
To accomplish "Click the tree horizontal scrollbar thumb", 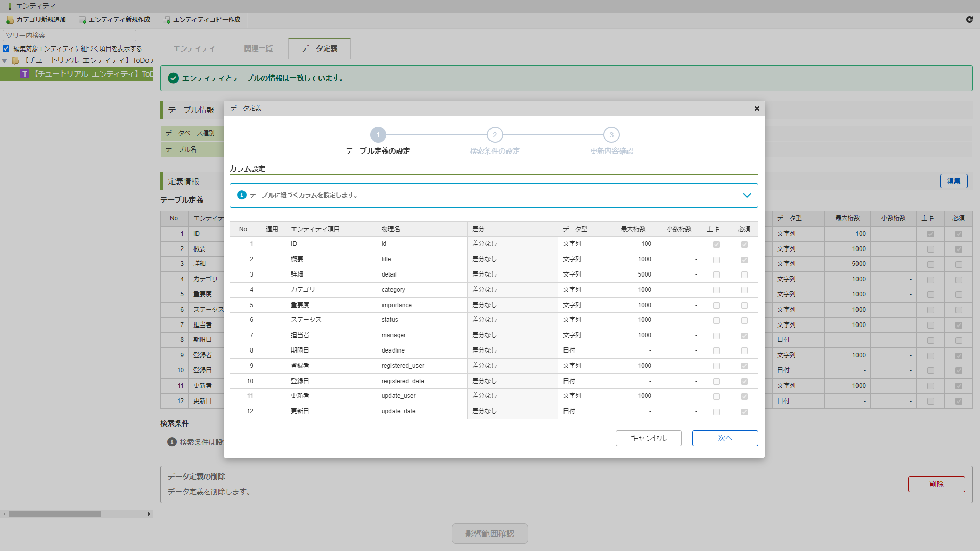I will tap(55, 514).
